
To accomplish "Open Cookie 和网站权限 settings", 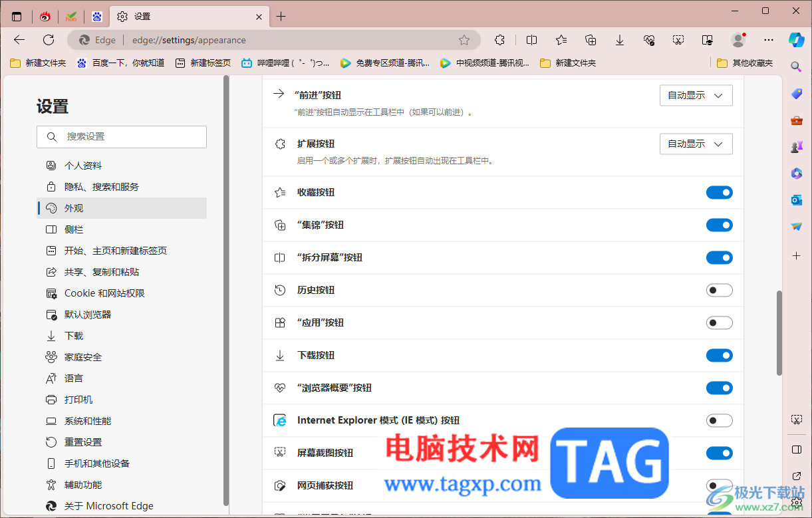I will (122, 293).
